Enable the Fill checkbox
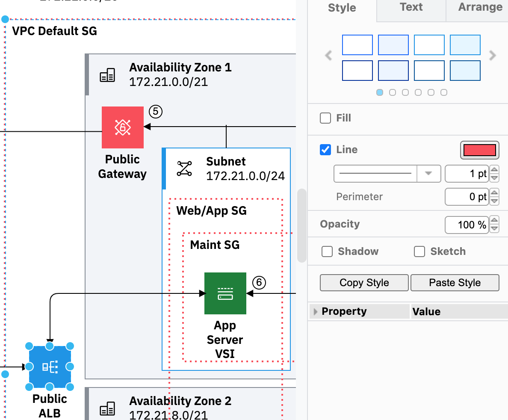Viewport: 508px width, 420px height. [x=325, y=118]
